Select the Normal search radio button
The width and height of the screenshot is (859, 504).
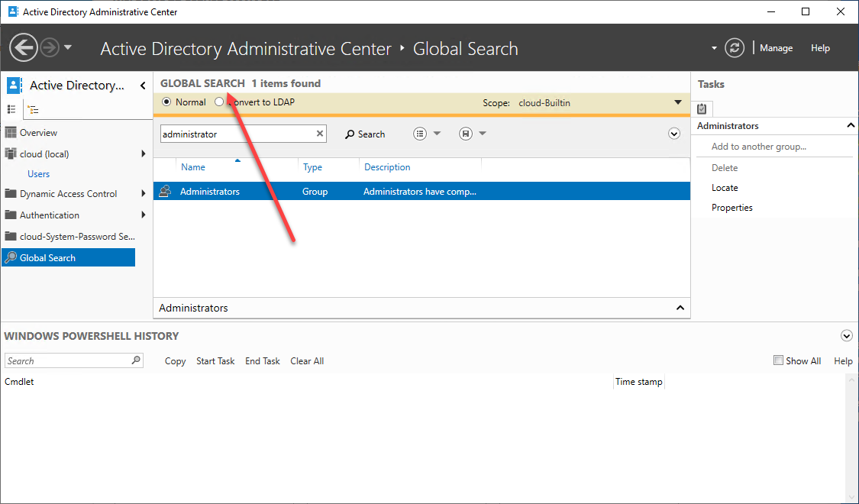[x=166, y=102]
